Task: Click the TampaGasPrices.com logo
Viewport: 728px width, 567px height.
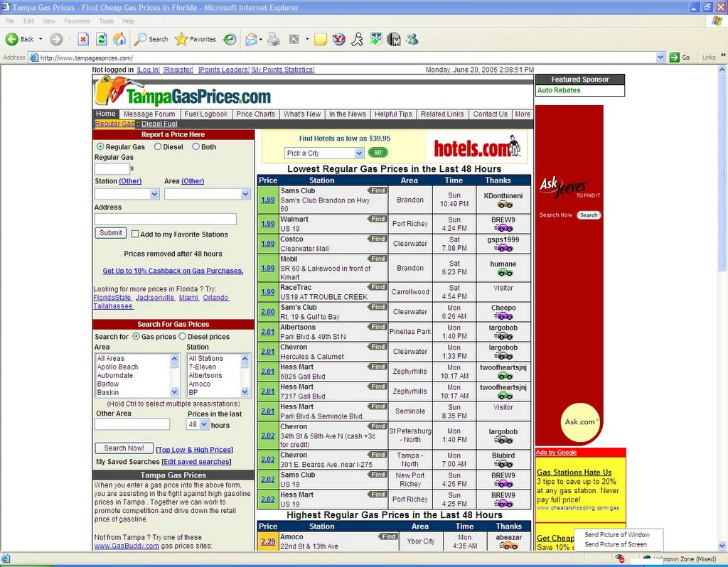Action: coord(183,92)
